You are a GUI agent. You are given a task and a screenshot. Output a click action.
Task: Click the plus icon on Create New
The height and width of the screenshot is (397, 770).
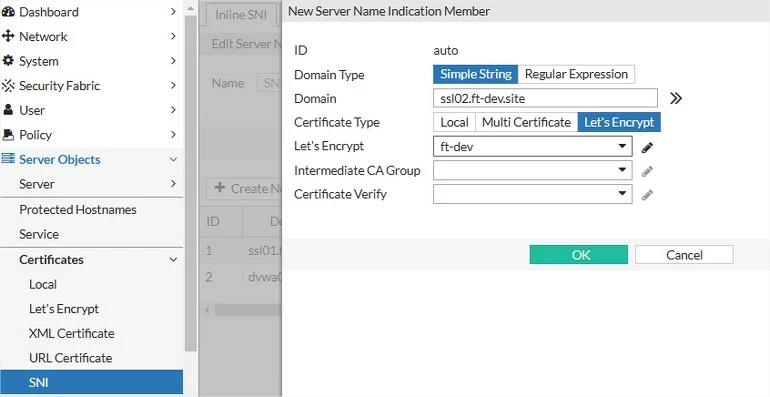coord(220,188)
